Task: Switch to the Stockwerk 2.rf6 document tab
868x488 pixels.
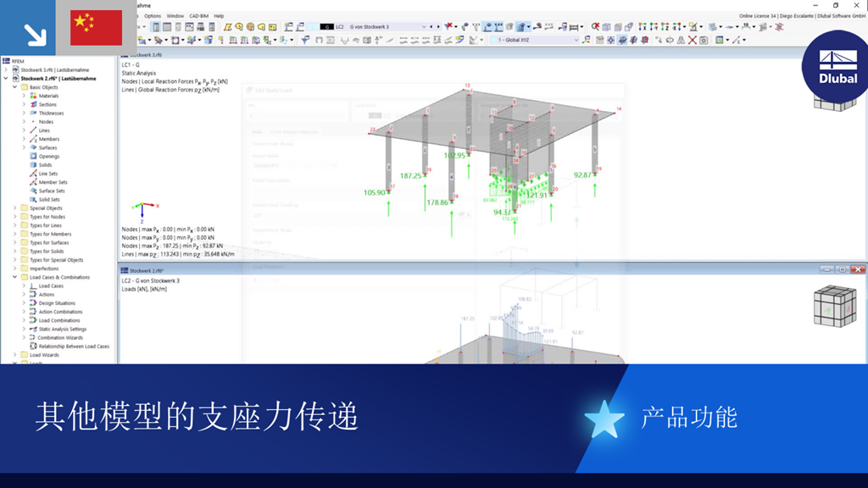Action: (146, 269)
